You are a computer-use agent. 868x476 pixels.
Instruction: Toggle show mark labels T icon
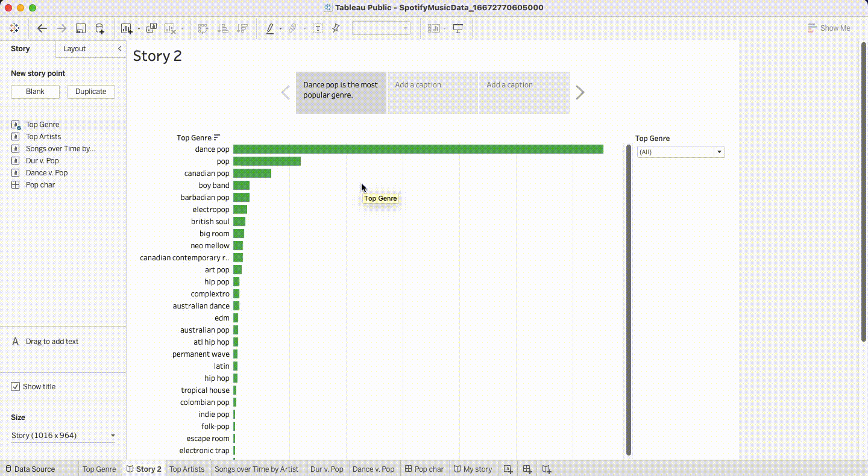(318, 28)
